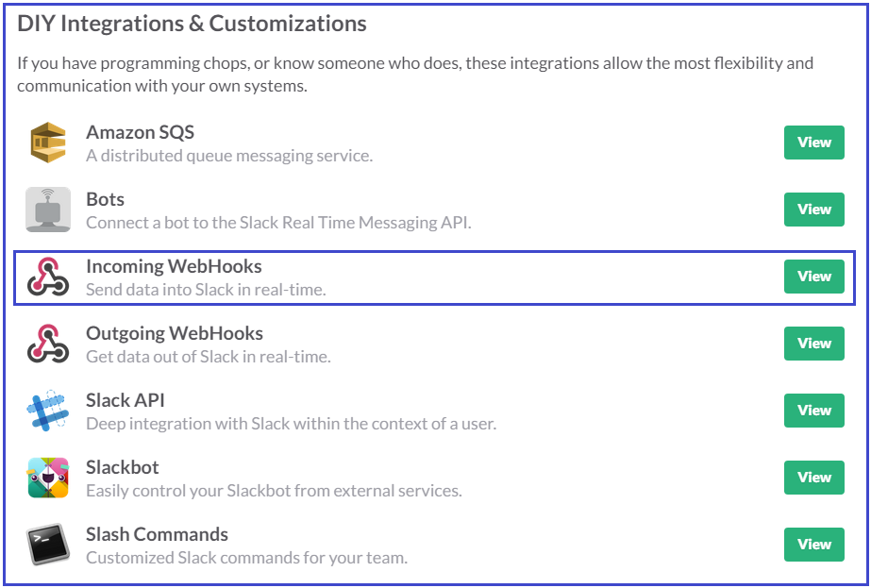Select the Incoming WebHooks icon

pyautogui.click(x=48, y=277)
